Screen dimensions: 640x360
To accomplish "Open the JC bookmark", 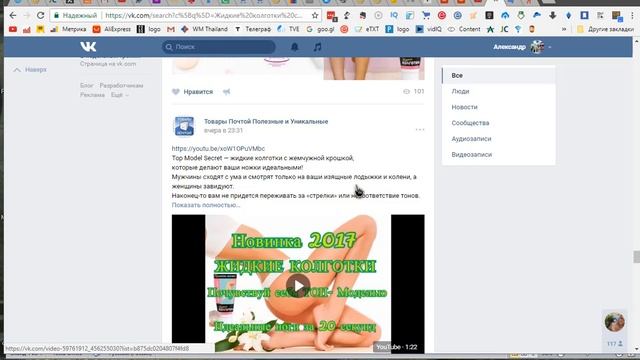I will [504, 29].
